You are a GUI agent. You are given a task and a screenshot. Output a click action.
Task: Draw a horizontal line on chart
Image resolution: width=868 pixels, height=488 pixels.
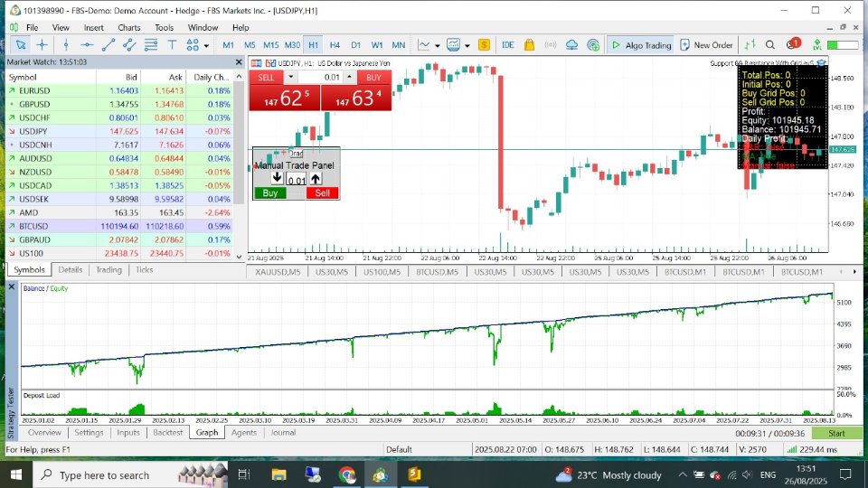(x=87, y=45)
